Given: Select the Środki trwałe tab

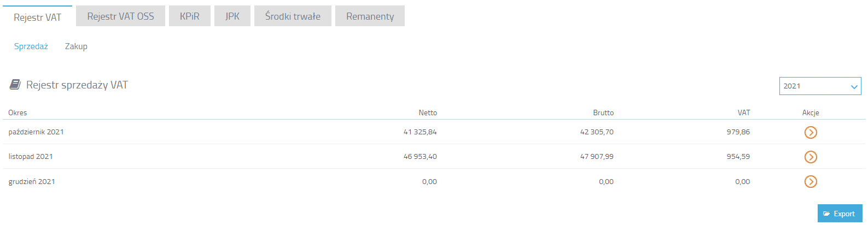Looking at the screenshot, I should pos(293,16).
